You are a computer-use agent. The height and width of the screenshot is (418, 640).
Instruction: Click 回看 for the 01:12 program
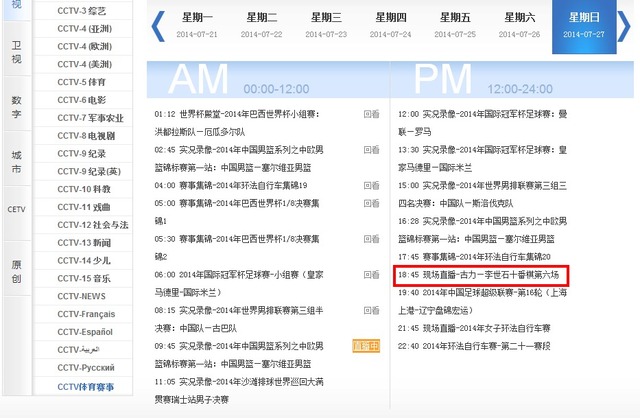pyautogui.click(x=371, y=114)
